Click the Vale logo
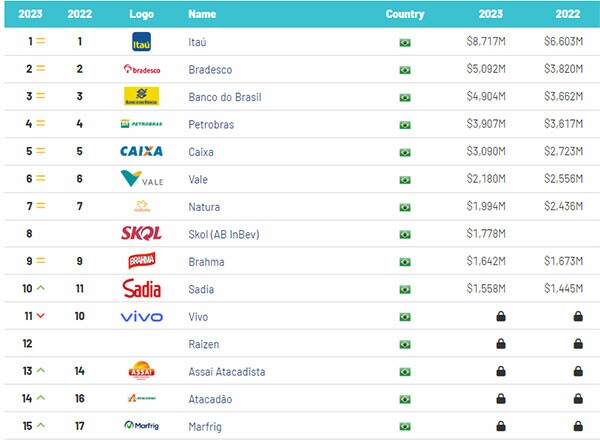 pyautogui.click(x=142, y=179)
